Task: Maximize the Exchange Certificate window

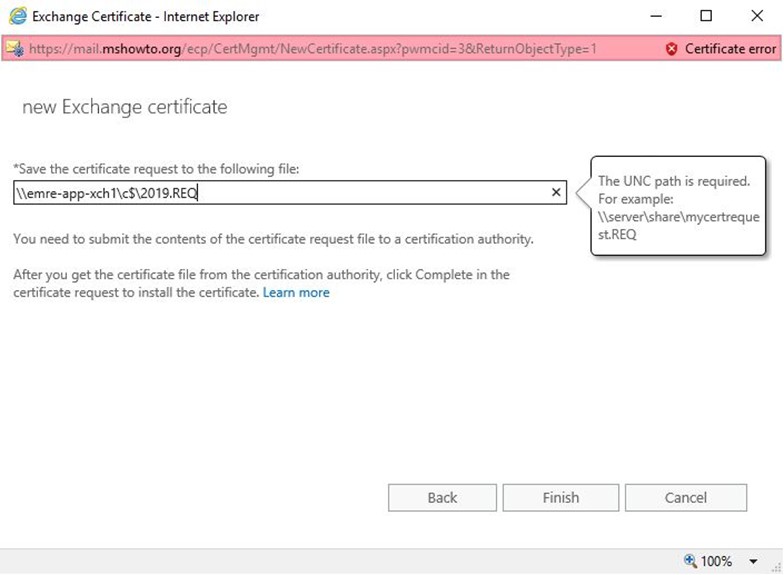Action: pyautogui.click(x=706, y=16)
